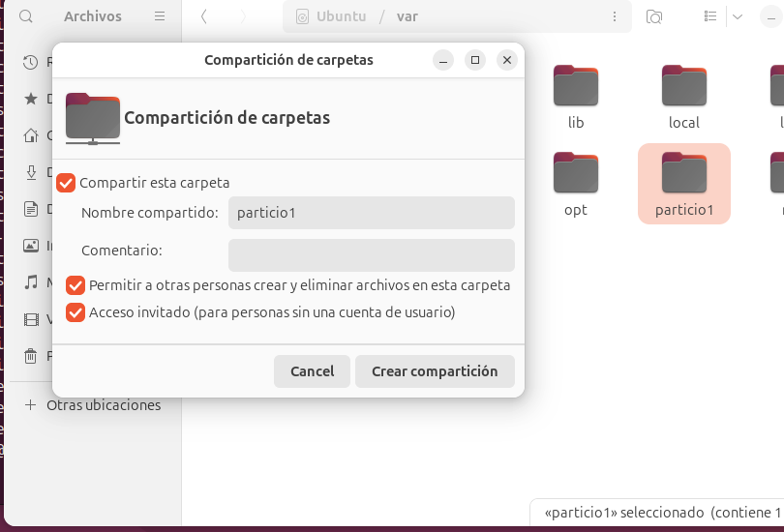
Task: Open Recent via sidebar clock icon
Action: 30,62
